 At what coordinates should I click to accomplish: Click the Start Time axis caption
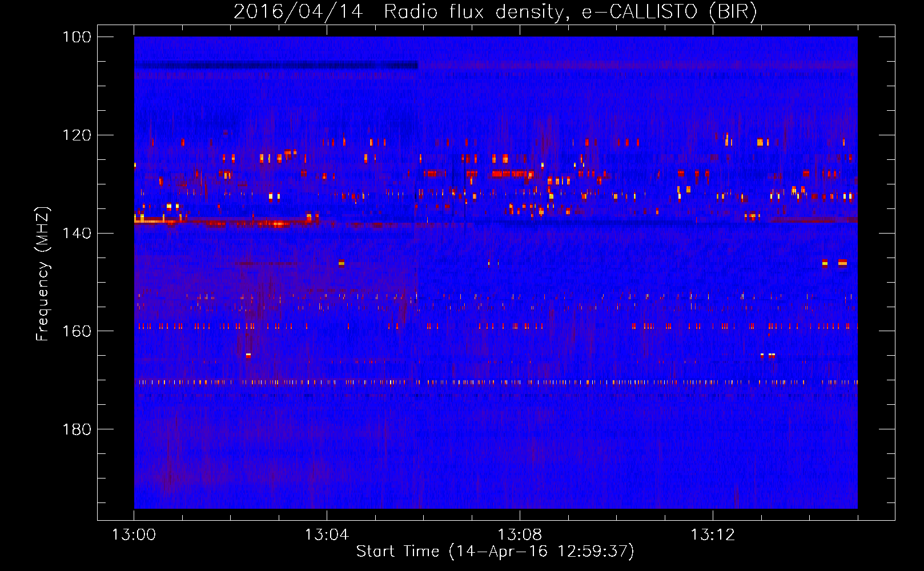495,552
